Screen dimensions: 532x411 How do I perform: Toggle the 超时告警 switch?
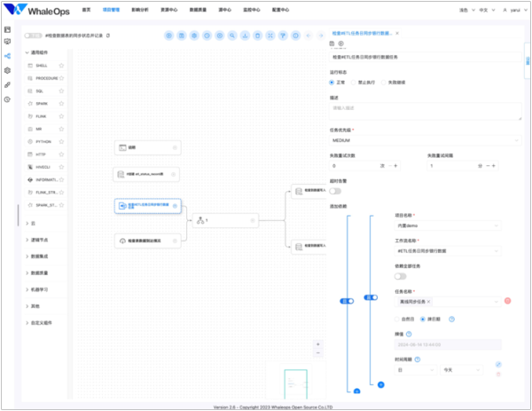pos(336,192)
